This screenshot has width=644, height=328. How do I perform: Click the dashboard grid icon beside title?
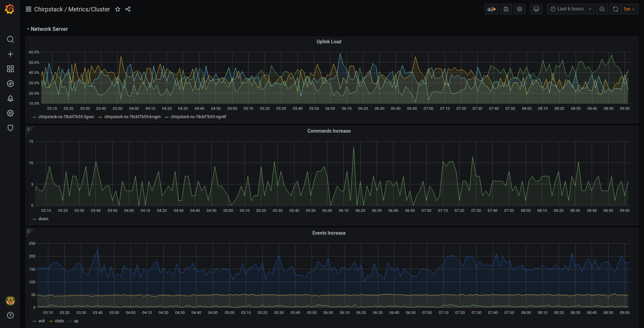pyautogui.click(x=29, y=9)
